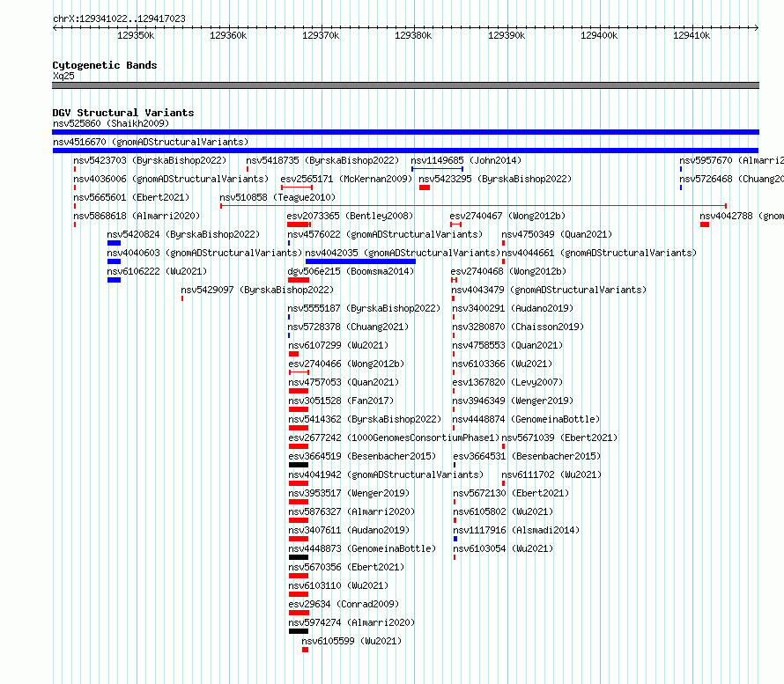The width and height of the screenshot is (784, 684).
Task: Open the nsv3400291 (Audano2019) variant
Action: (513, 308)
